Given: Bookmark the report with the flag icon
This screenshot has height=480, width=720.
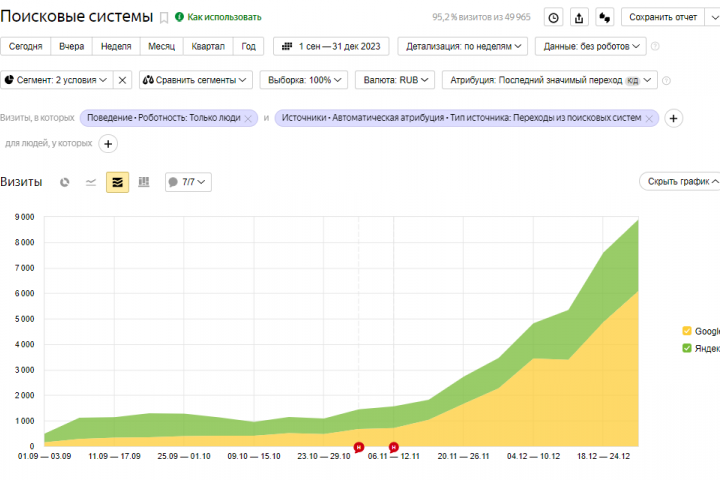Looking at the screenshot, I should [x=164, y=18].
